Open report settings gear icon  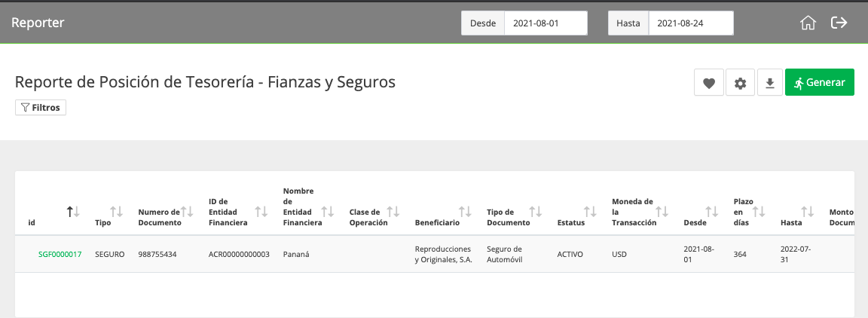740,83
